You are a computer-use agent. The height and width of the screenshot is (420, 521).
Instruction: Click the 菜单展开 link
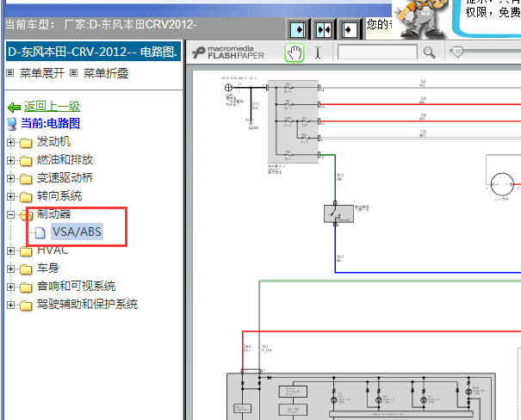click(42, 73)
